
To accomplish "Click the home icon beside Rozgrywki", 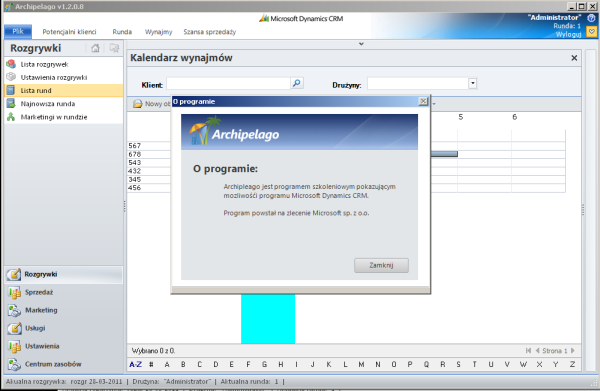I will click(95, 48).
